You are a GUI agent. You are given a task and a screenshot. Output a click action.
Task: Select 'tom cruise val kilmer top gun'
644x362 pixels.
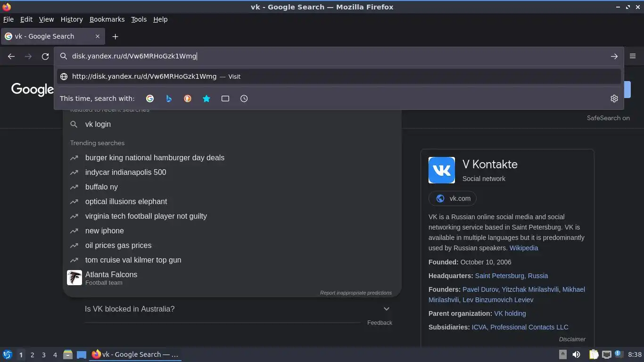[x=232, y=260]
